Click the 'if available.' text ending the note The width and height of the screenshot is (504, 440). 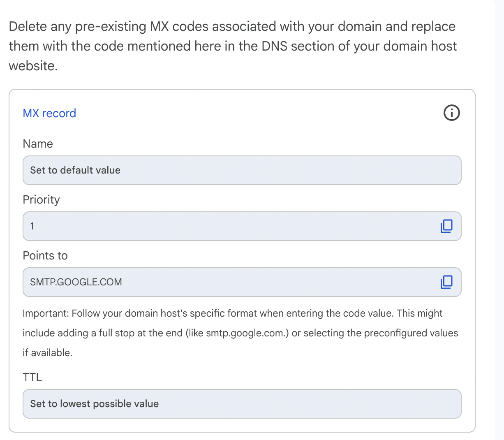[x=47, y=353]
